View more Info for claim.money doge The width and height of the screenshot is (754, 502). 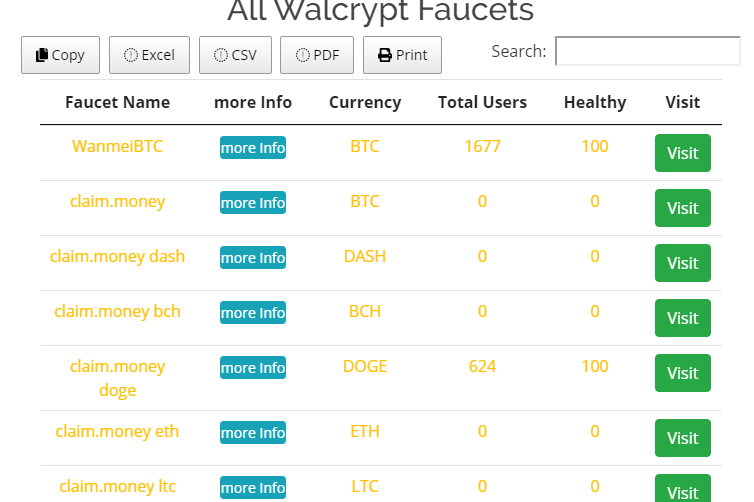click(x=253, y=368)
